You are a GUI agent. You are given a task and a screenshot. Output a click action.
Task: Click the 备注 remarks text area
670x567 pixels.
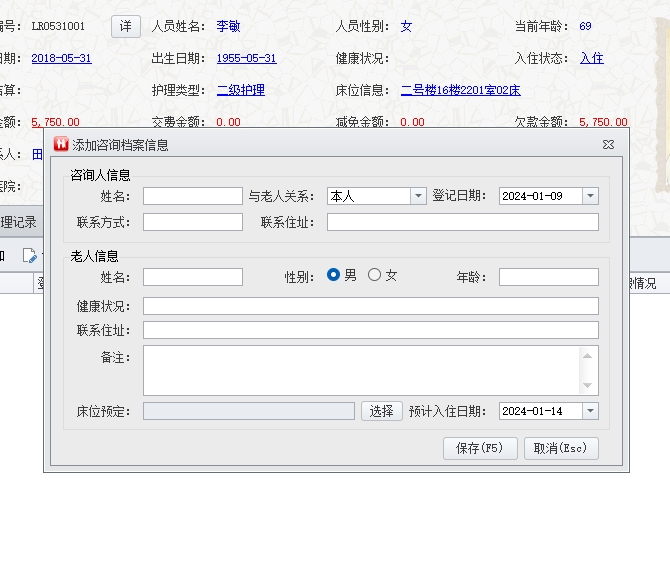click(x=361, y=370)
